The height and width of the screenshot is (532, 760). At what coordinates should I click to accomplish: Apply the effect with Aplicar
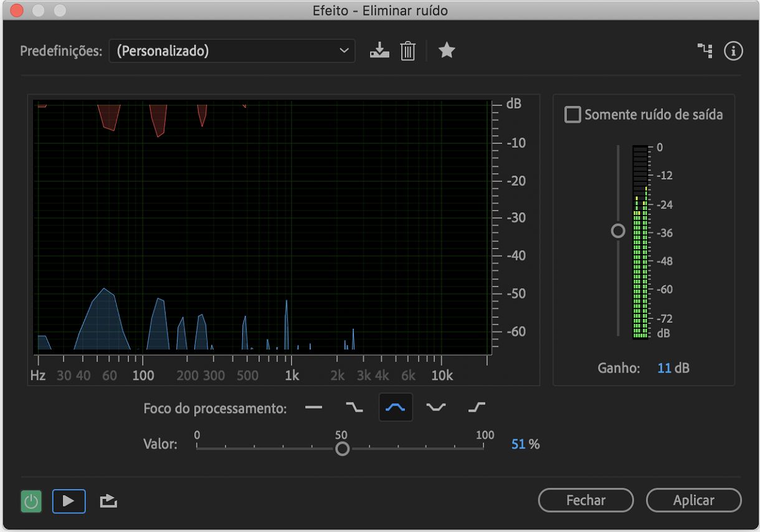tap(694, 500)
